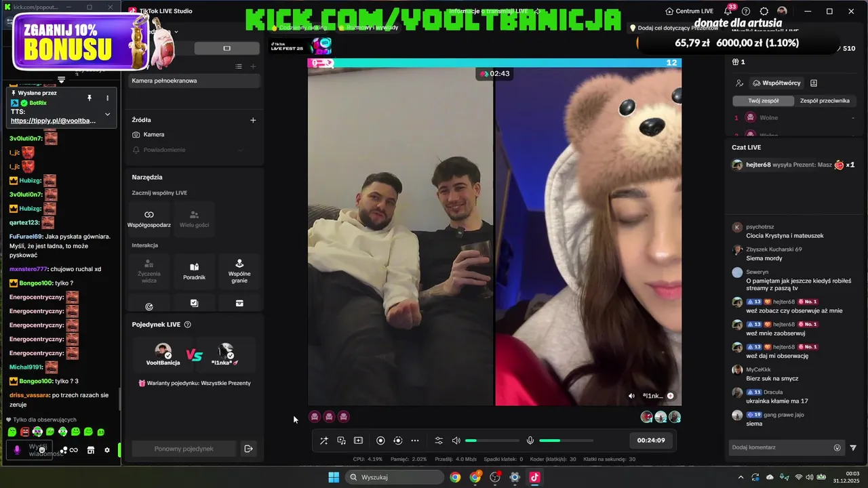Open the Życzenia widza tool
This screenshot has height=488, width=868.
click(x=149, y=271)
